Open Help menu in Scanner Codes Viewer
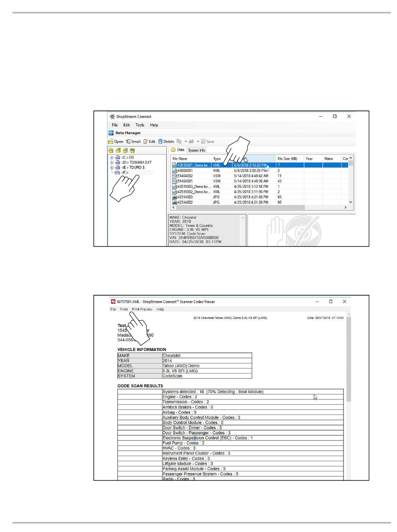This screenshot has height=532, width=397. (160, 309)
